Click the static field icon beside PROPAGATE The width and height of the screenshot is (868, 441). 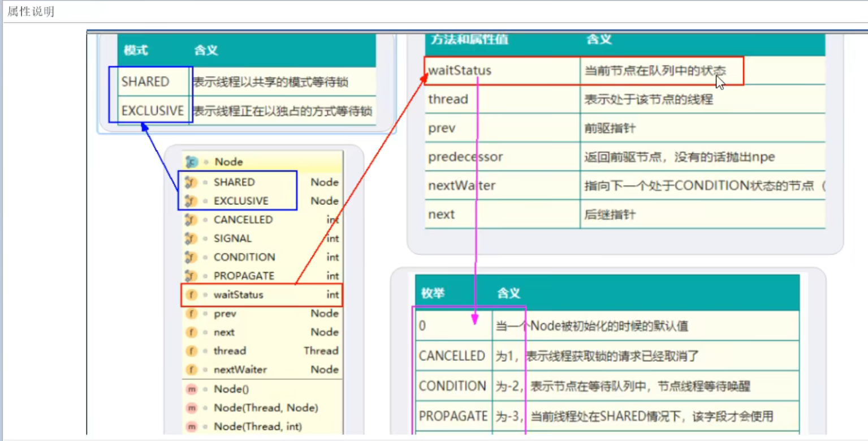click(x=191, y=276)
